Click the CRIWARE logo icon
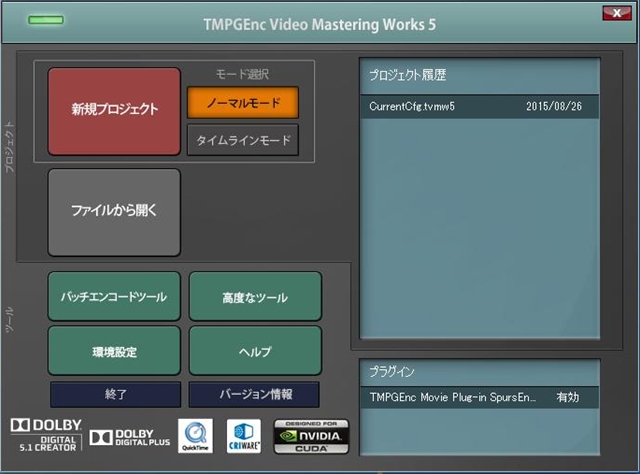Viewport: 640px width, 474px height. pos(244,436)
